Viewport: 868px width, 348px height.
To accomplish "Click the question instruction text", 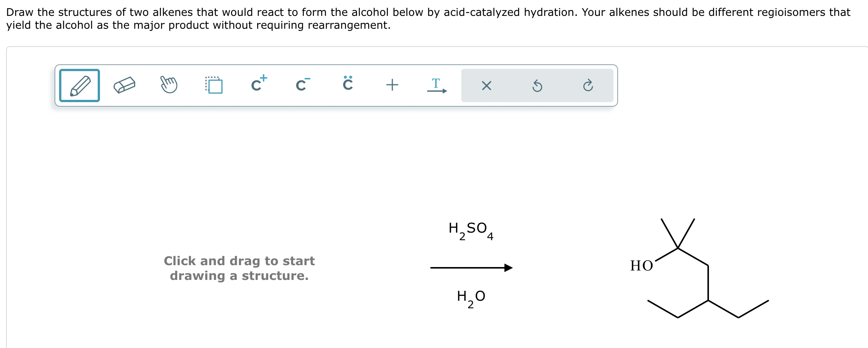I will 428,19.
